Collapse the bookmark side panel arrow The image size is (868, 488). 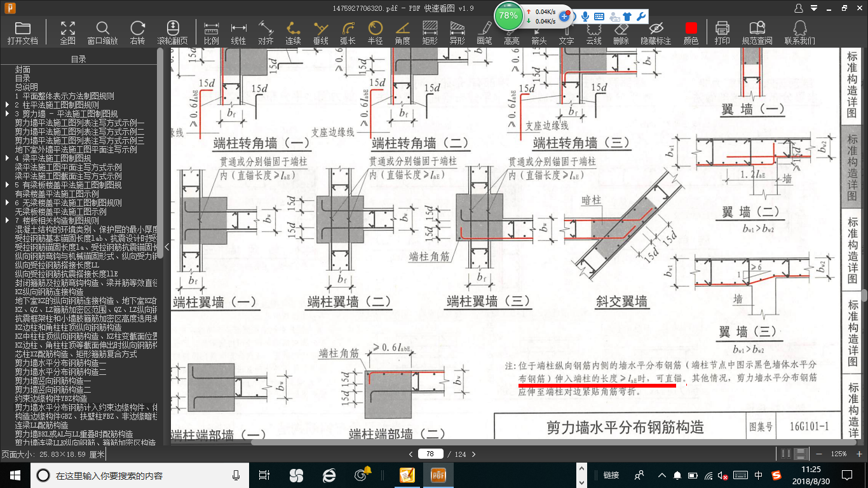166,247
